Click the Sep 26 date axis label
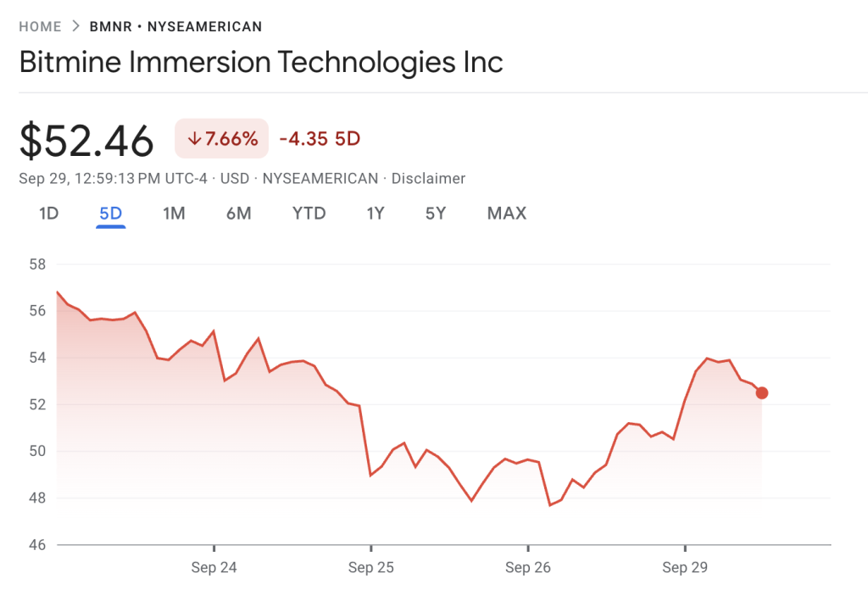This screenshot has width=868, height=595. (527, 568)
